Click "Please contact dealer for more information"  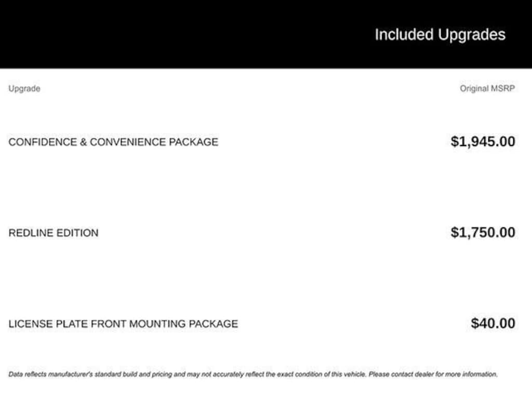[x=433, y=374]
